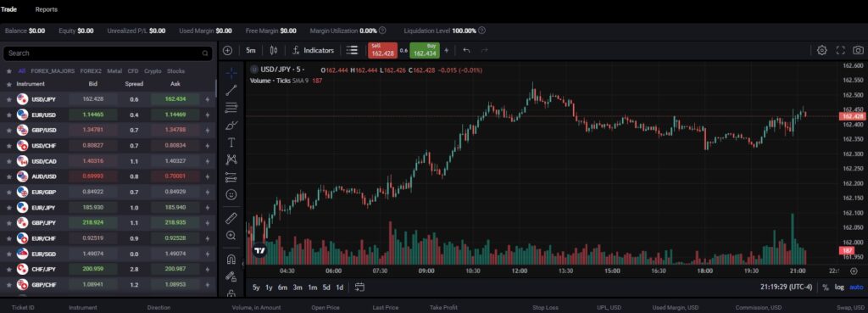Open the go to date calendar
This screenshot has width=868, height=313.
pyautogui.click(x=359, y=287)
